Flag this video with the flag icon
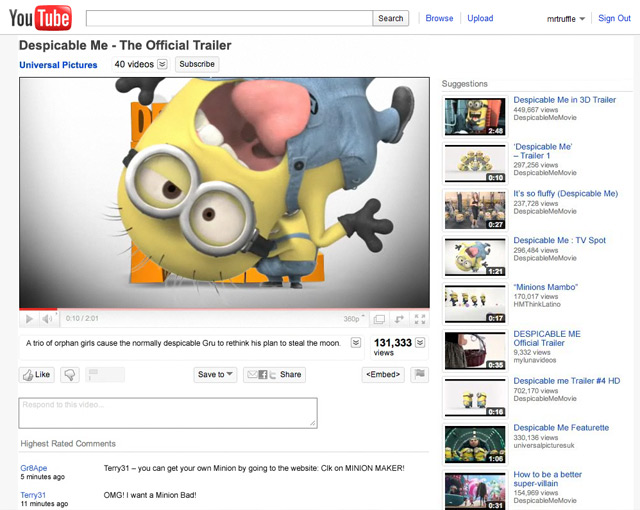Screen dimensions: 640x510 click(x=420, y=374)
